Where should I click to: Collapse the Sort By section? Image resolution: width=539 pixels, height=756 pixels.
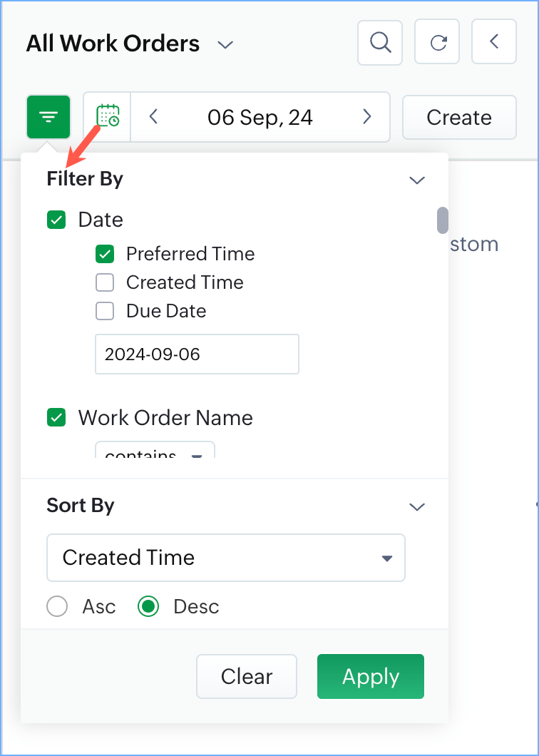pyautogui.click(x=417, y=506)
